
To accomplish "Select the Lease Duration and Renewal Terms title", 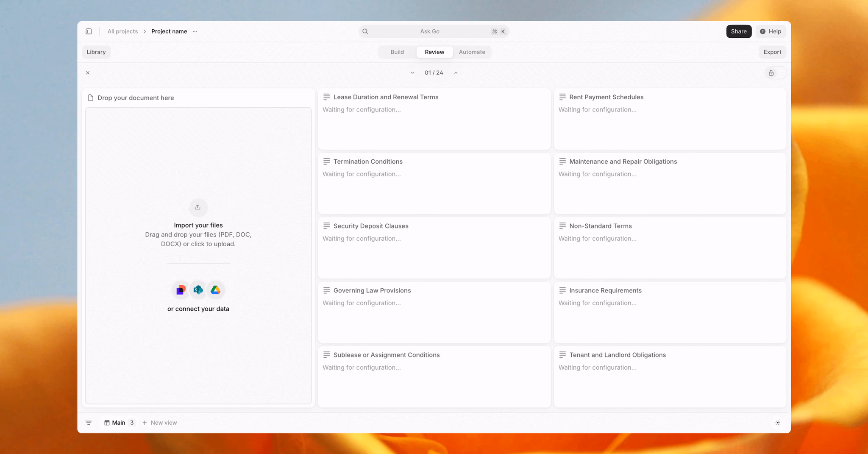I will point(386,97).
